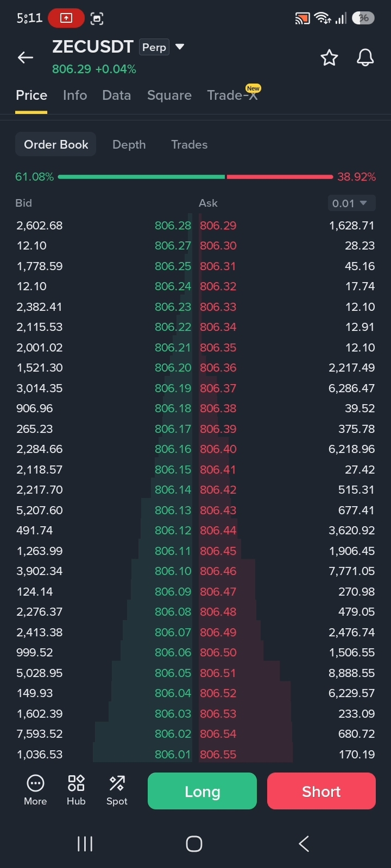
Task: Open the Trade-X tab
Action: [x=233, y=95]
